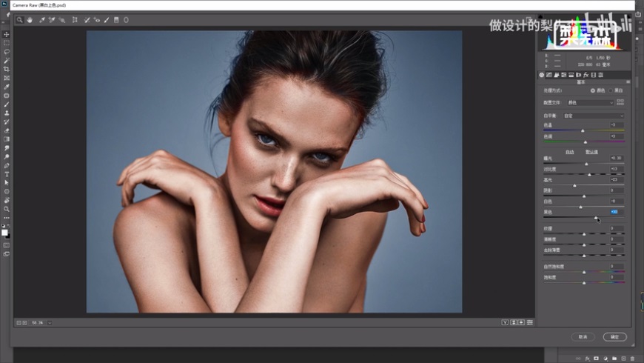The image size is (644, 363).
Task: Open the 配置文件 profile dropdown
Action: [x=589, y=103]
